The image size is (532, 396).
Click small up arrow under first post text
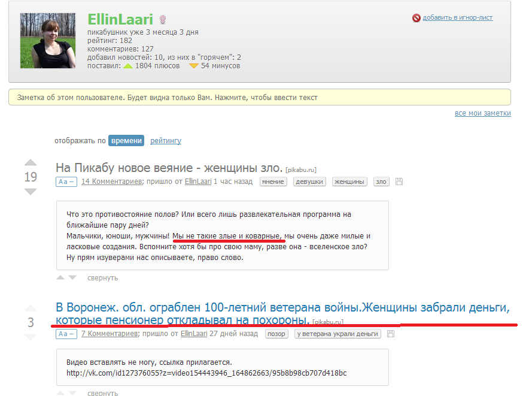pos(60,278)
